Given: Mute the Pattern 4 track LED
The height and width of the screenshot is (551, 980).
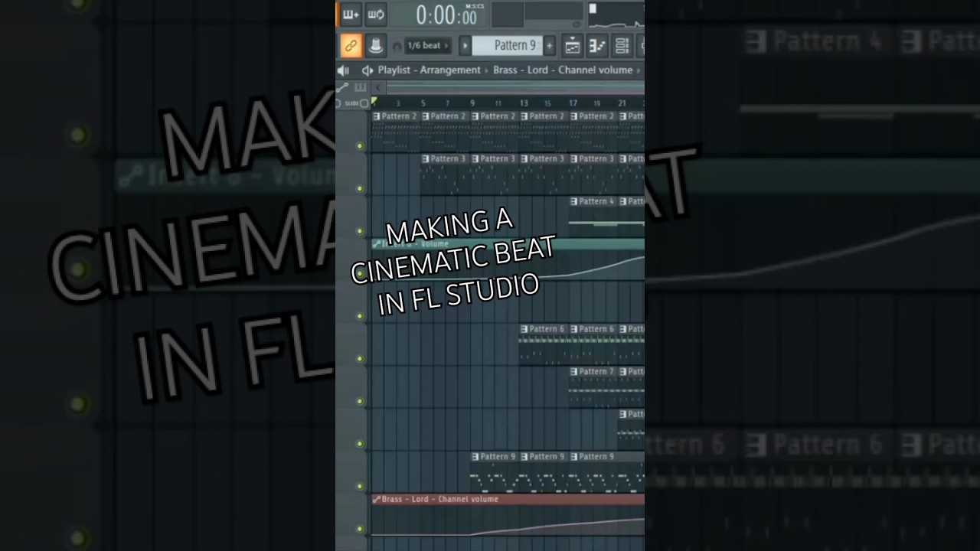Looking at the screenshot, I should (360, 230).
